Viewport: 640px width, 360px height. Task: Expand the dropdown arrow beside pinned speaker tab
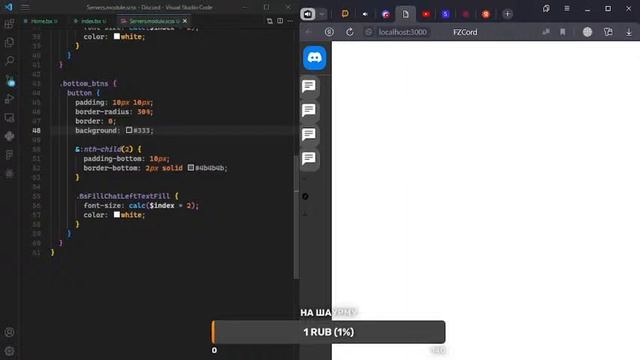pos(322,14)
